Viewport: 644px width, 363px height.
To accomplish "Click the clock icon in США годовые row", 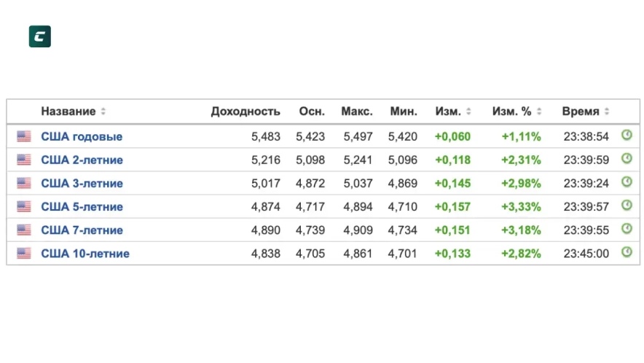I will [627, 136].
